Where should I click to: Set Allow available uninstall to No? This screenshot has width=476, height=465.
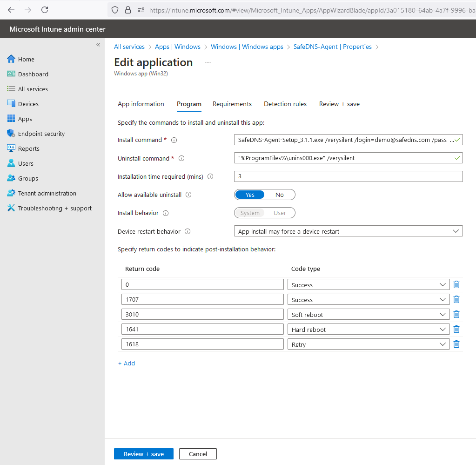click(x=279, y=195)
